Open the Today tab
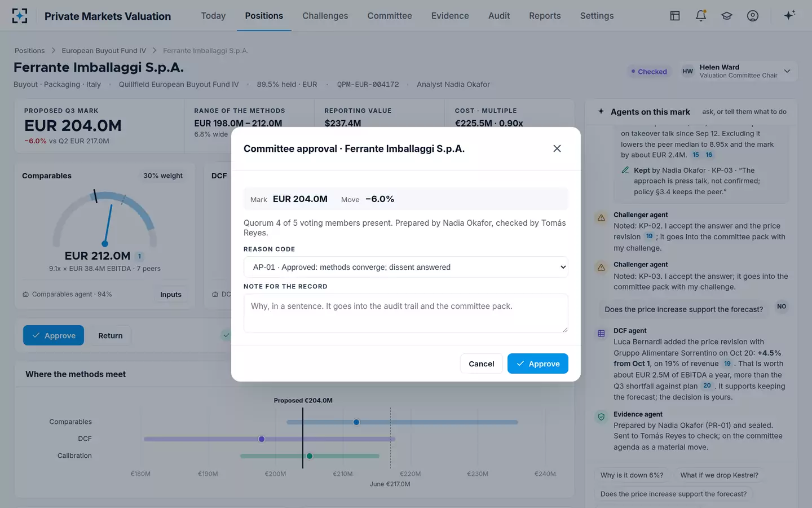The width and height of the screenshot is (812, 508). pos(213,16)
